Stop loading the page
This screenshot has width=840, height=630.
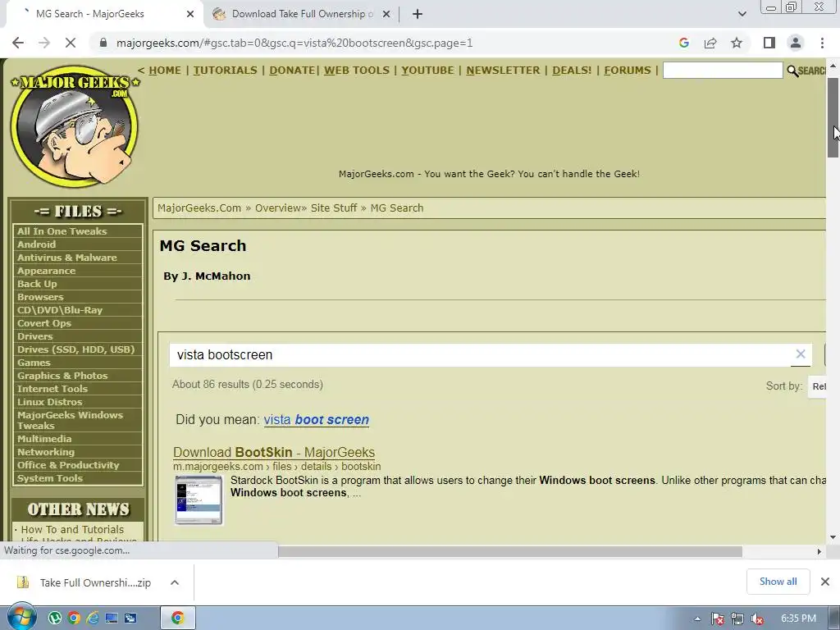pos(71,43)
